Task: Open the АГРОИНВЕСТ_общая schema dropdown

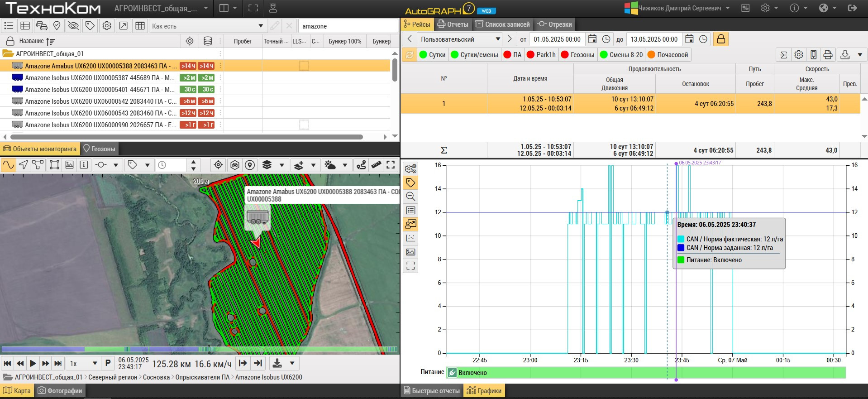Action: point(161,8)
